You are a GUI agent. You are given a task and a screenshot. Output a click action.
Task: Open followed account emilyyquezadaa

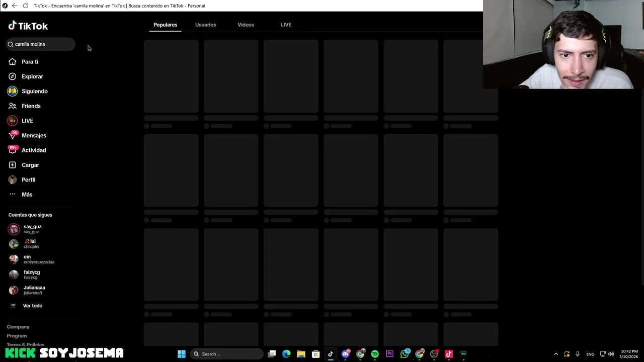31,259
